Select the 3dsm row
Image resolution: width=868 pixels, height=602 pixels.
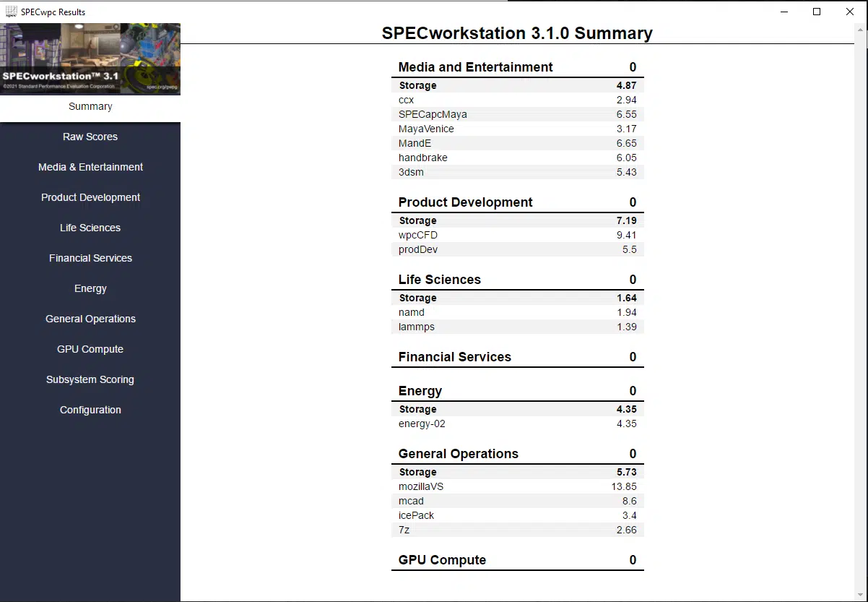coord(518,172)
